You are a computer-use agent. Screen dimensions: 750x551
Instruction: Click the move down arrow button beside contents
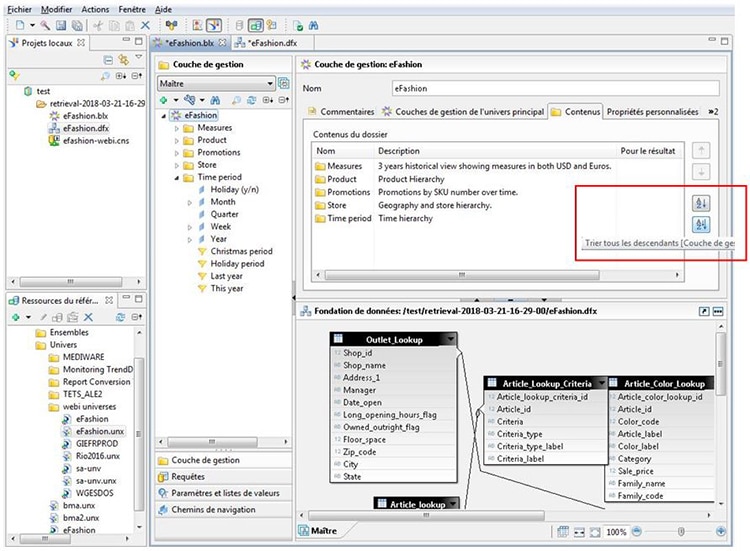[x=701, y=172]
